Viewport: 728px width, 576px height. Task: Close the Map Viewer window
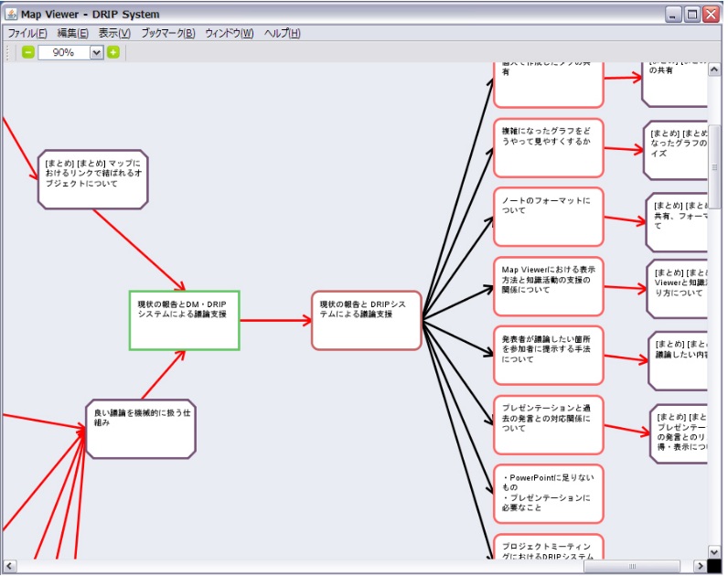click(x=712, y=15)
